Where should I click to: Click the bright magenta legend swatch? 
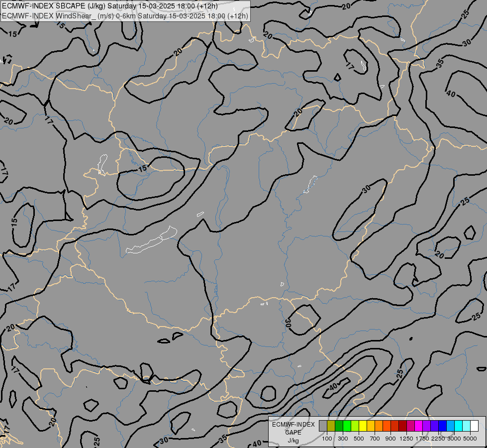(x=419, y=426)
